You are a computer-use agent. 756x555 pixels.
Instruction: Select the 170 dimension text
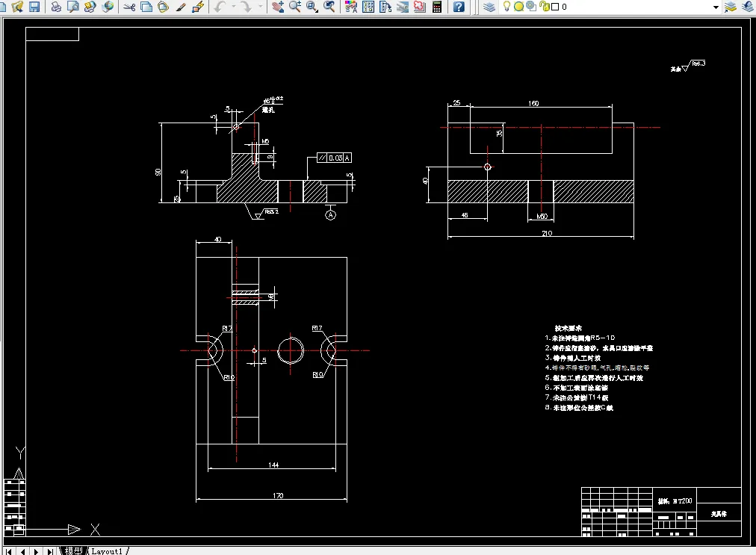(x=278, y=495)
